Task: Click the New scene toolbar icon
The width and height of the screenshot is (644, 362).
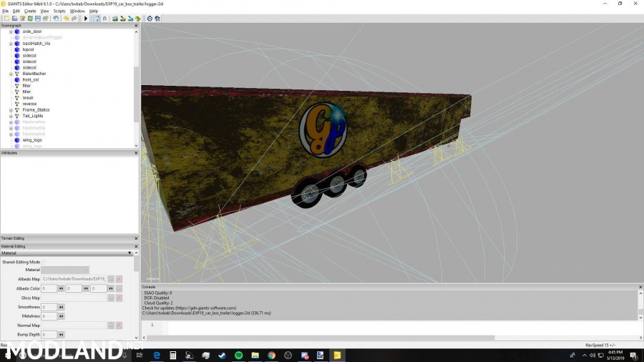Action: pos(6,19)
